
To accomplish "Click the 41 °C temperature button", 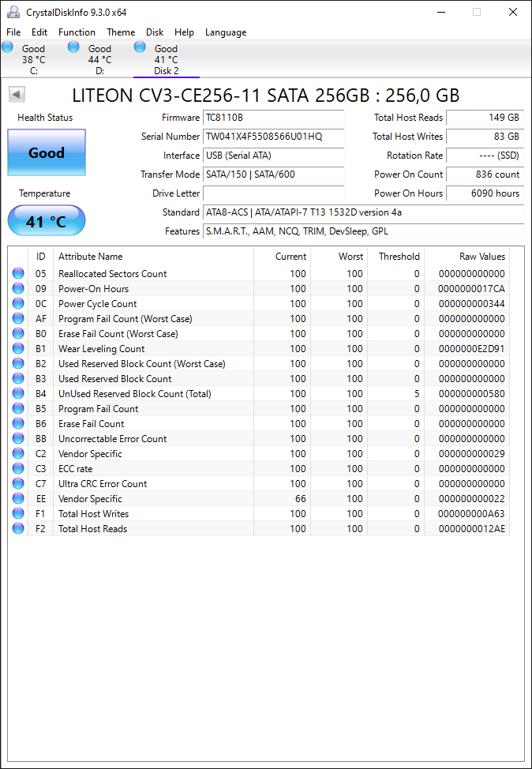I will pyautogui.click(x=47, y=221).
